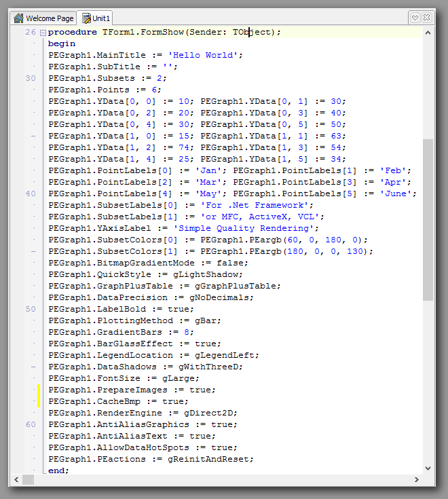
Task: Click the GradientBars := 8 line
Action: [121, 332]
